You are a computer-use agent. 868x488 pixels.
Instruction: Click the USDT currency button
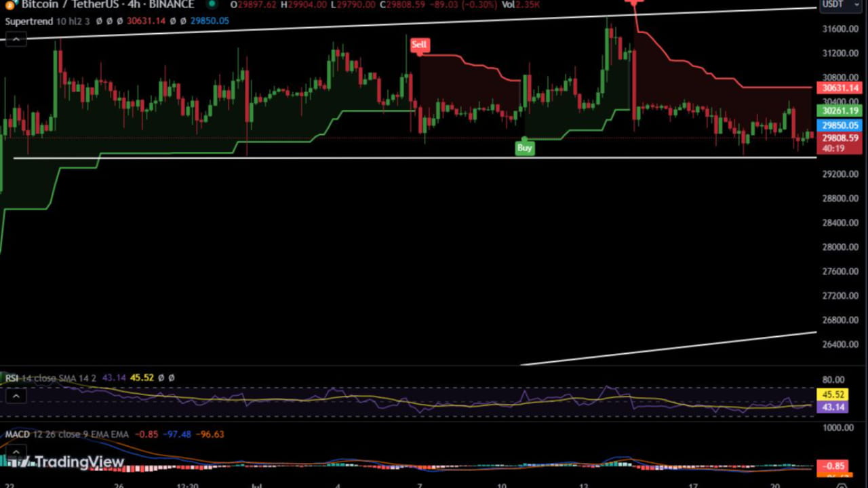tap(840, 5)
